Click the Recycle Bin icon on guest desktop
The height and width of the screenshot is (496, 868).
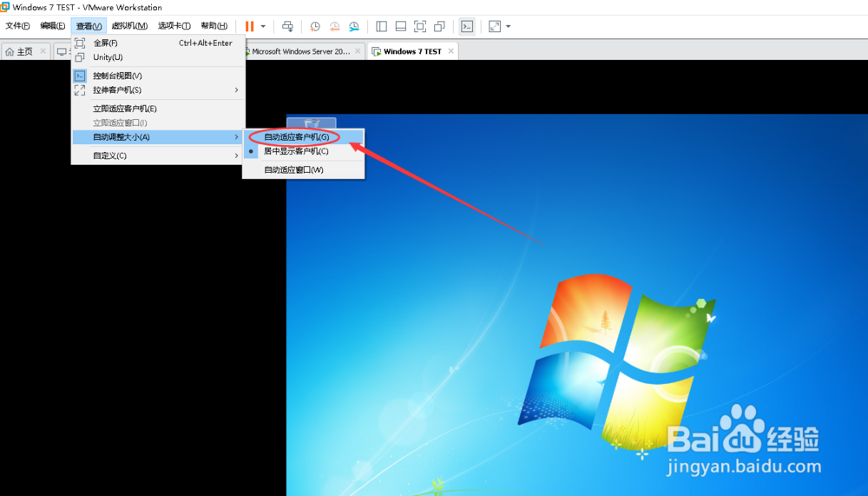pyautogui.click(x=312, y=123)
